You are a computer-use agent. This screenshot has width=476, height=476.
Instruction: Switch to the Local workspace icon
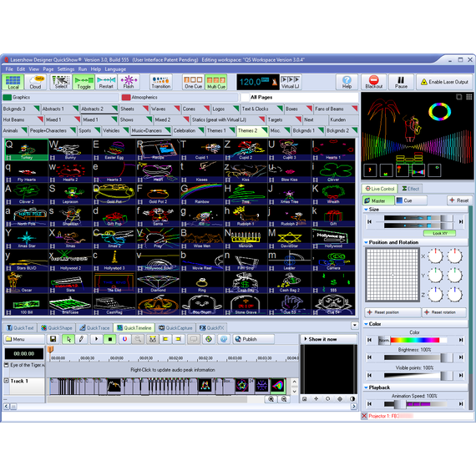point(13,82)
